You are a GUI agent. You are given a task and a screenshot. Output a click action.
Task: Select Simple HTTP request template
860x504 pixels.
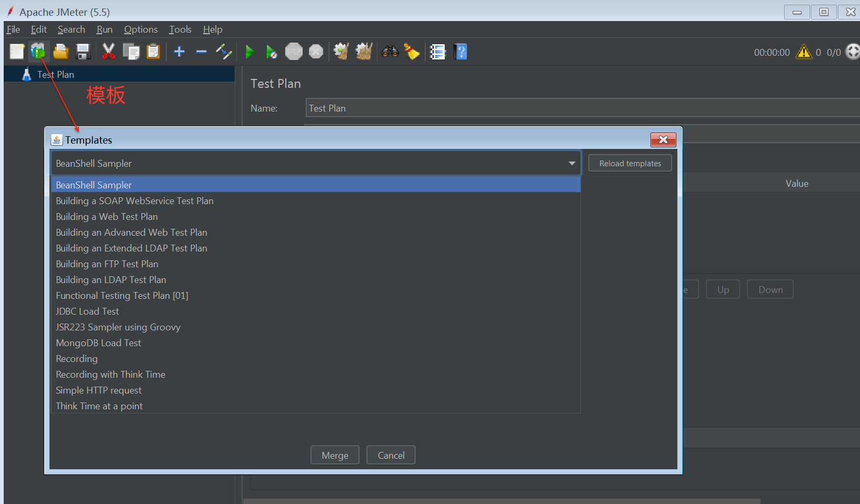click(x=316, y=390)
